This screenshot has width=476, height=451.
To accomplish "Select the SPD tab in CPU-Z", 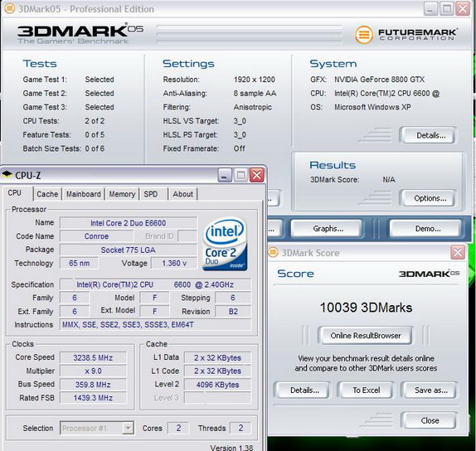I will click(151, 194).
